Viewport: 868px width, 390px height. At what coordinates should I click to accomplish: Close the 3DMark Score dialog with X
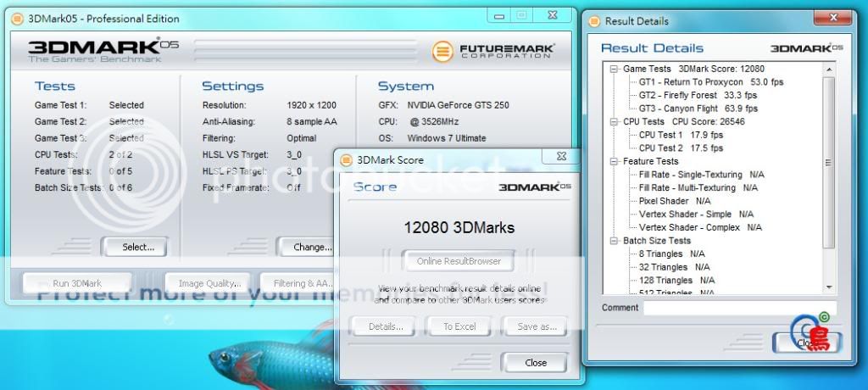coord(560,158)
